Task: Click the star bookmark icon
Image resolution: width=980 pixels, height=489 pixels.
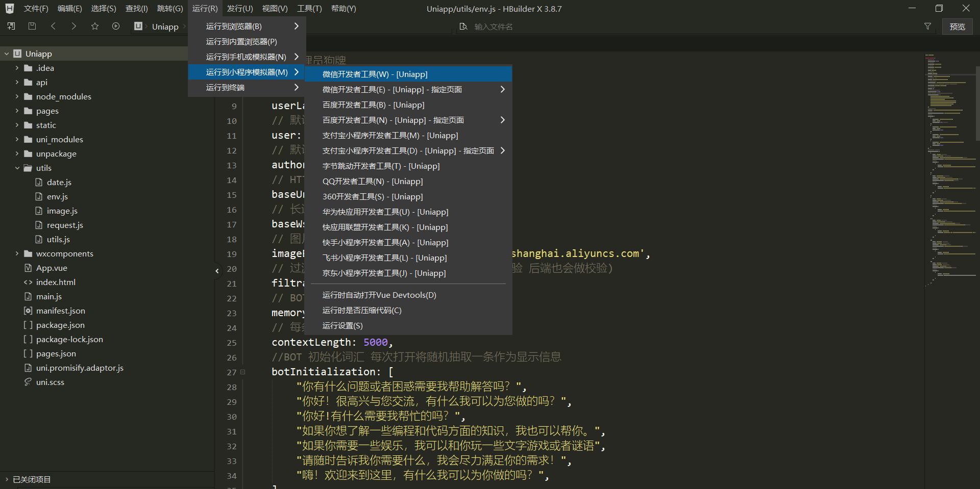Action: (x=95, y=26)
